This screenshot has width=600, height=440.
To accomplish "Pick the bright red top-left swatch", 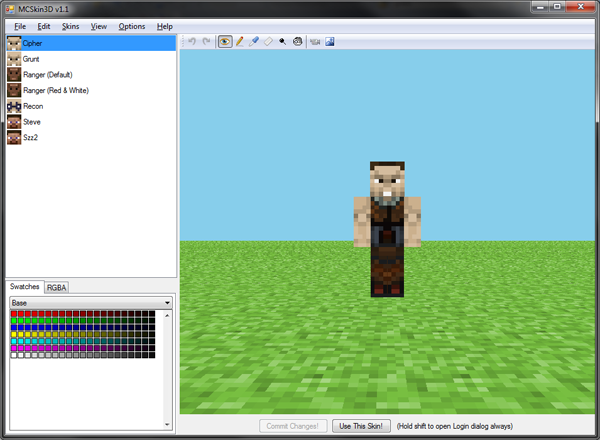I will click(x=14, y=314).
